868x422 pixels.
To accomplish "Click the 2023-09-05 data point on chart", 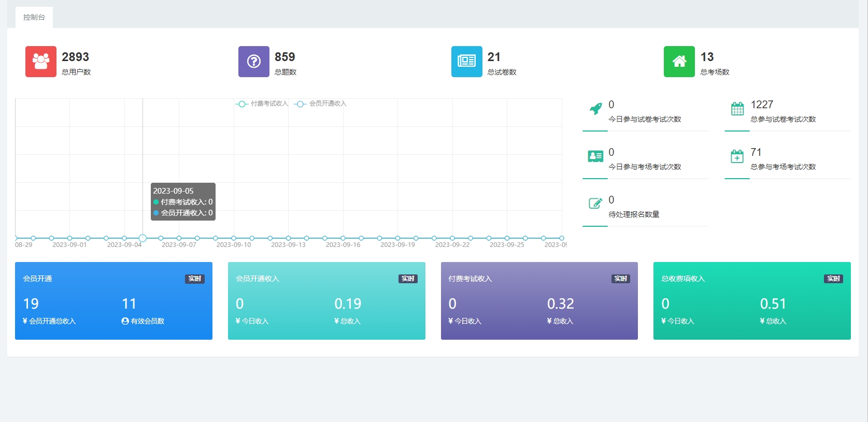I will point(143,238).
